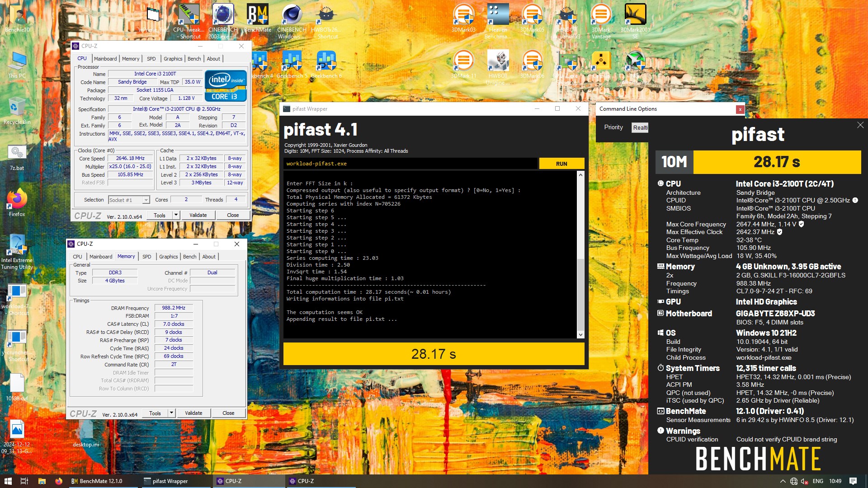The image size is (868, 488).
Task: Click Close button in lower CPU-Z window
Action: tap(228, 413)
